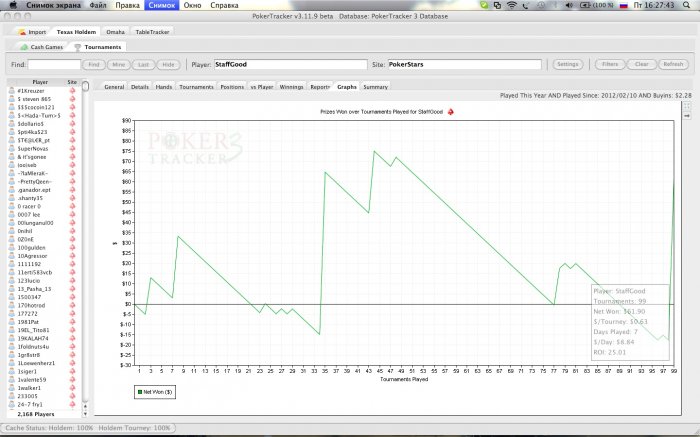This screenshot has height=437, width=700.
Task: Sort list by the Site column header
Action: coord(72,82)
